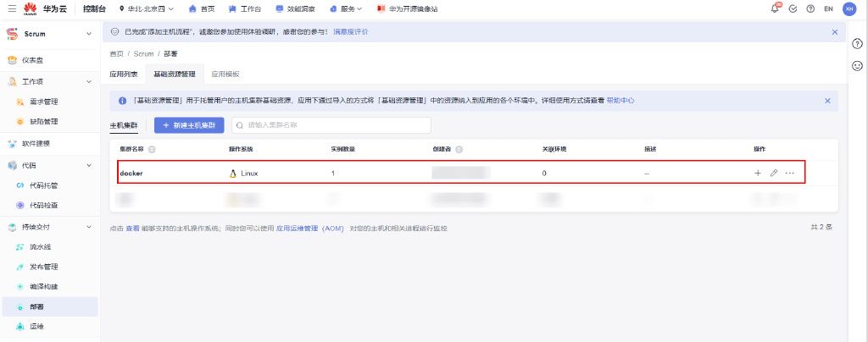This screenshot has height=342, width=868.
Task: Switch language to EN
Action: pos(828,8)
